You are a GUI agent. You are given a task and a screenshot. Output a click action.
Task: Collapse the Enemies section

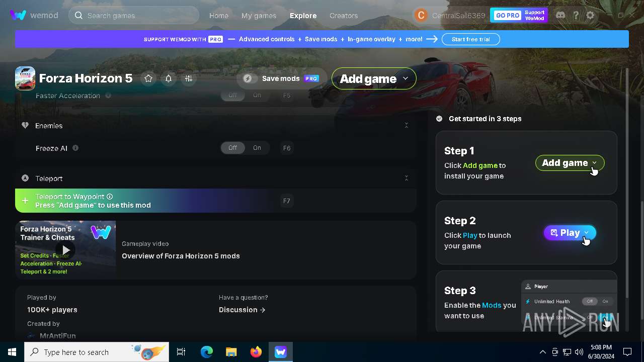click(407, 125)
